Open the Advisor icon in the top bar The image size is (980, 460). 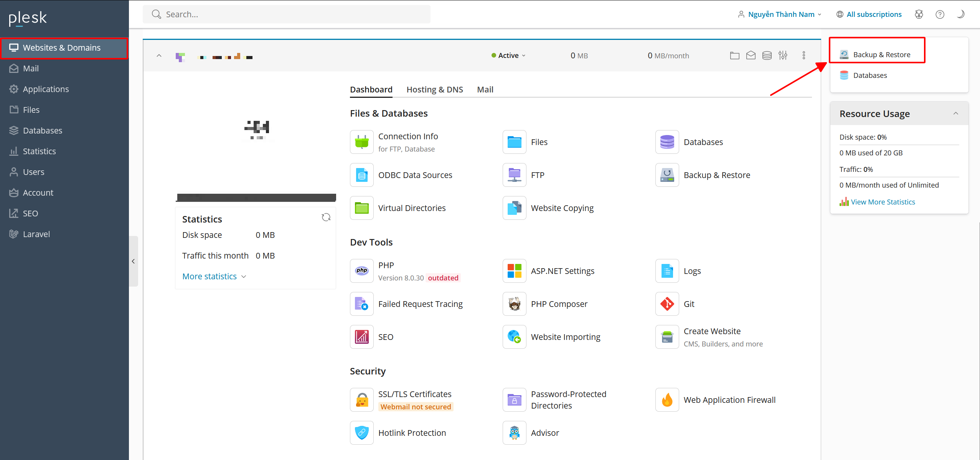(919, 14)
